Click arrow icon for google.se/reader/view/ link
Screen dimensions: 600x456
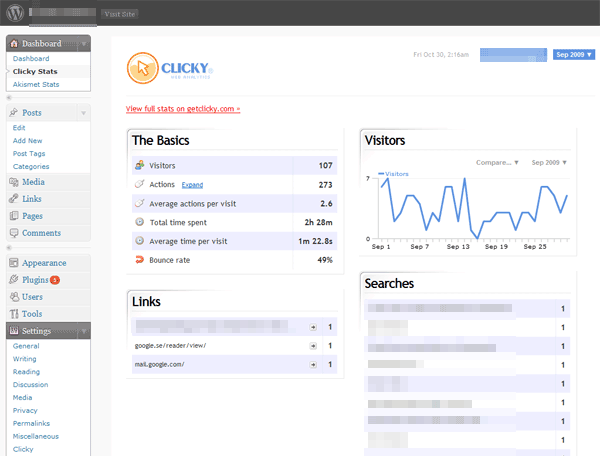pyautogui.click(x=313, y=346)
